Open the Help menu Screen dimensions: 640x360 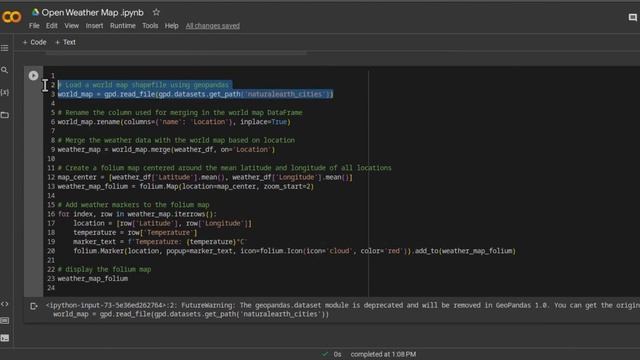171,26
